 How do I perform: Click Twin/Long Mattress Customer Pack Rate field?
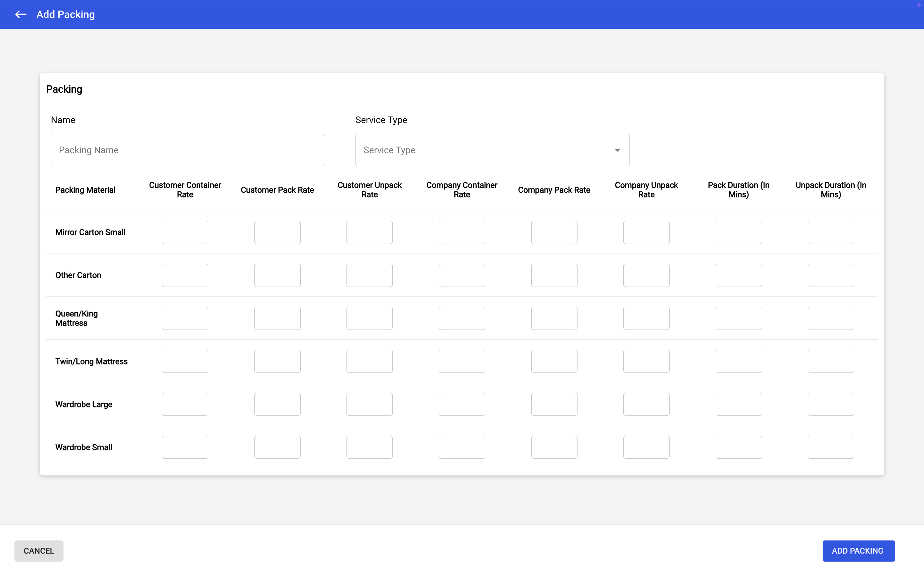click(277, 361)
